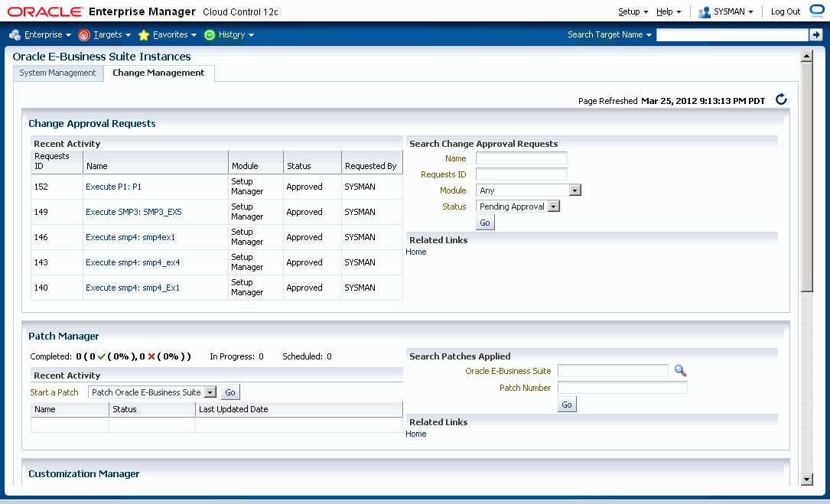Click Setup Manager in the Execute smp4: smp4_ex4 row
The width and height of the screenshot is (830, 504).
[x=247, y=262]
